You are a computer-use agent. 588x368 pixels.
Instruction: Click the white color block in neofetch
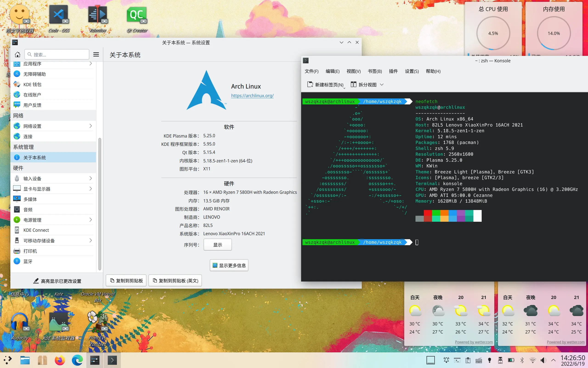(x=477, y=216)
